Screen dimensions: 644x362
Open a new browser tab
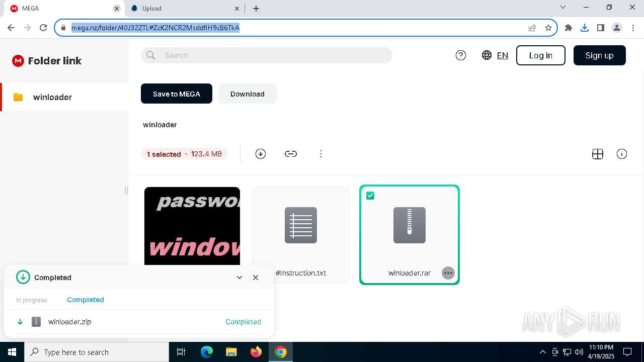point(256,9)
